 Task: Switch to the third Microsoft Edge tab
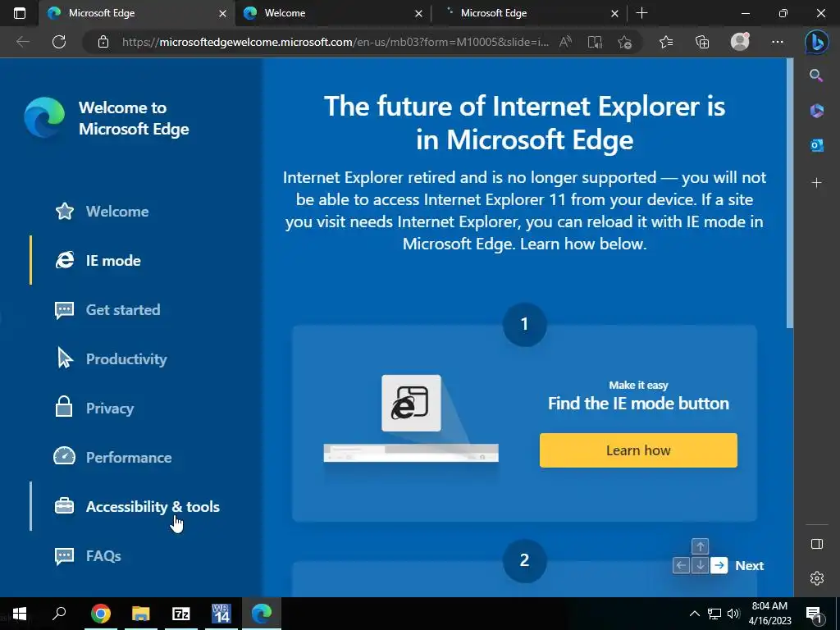coord(529,13)
